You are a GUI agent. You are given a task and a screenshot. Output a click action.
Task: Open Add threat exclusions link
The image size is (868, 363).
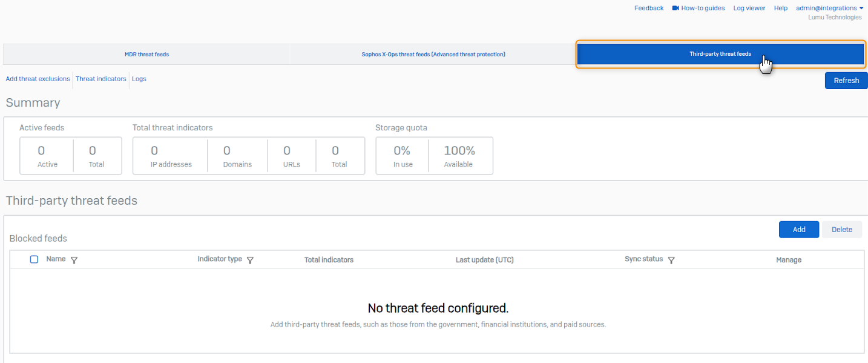click(x=38, y=79)
